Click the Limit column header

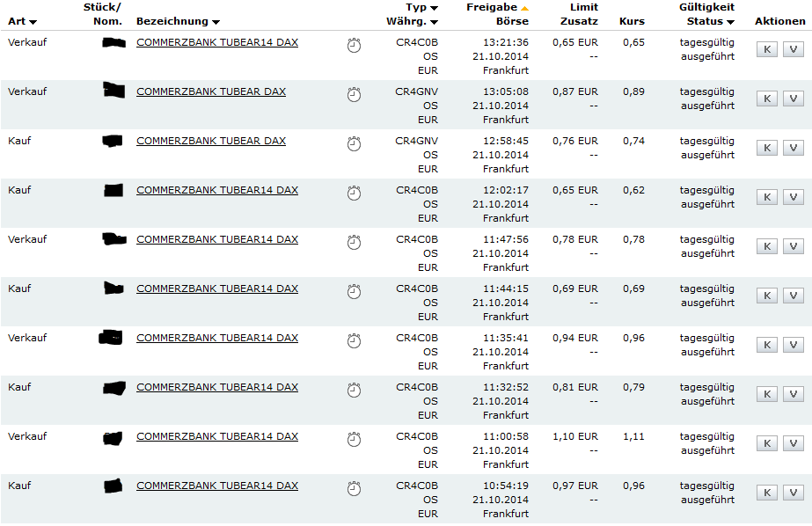(x=584, y=7)
